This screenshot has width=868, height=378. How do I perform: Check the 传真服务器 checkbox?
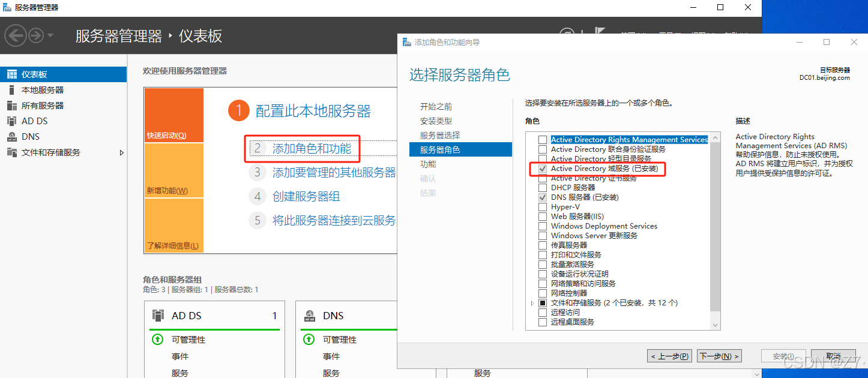[x=543, y=245]
